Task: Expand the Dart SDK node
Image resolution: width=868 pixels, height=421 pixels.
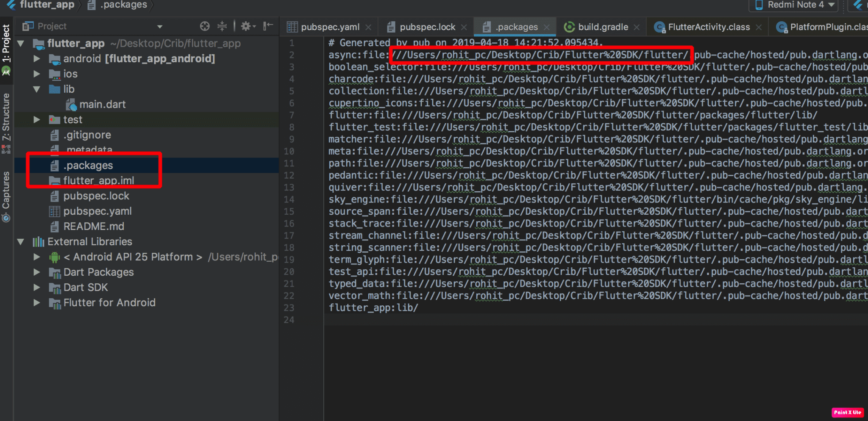Action: coord(37,287)
